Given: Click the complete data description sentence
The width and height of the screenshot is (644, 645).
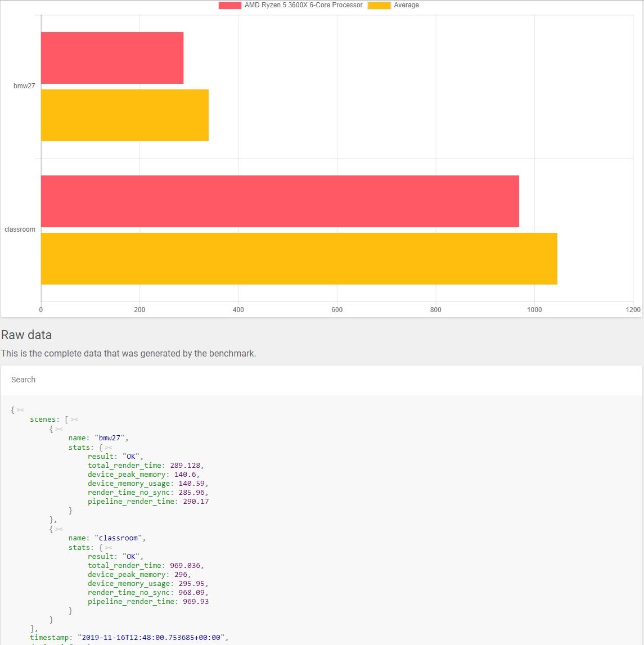Looking at the screenshot, I should [128, 353].
